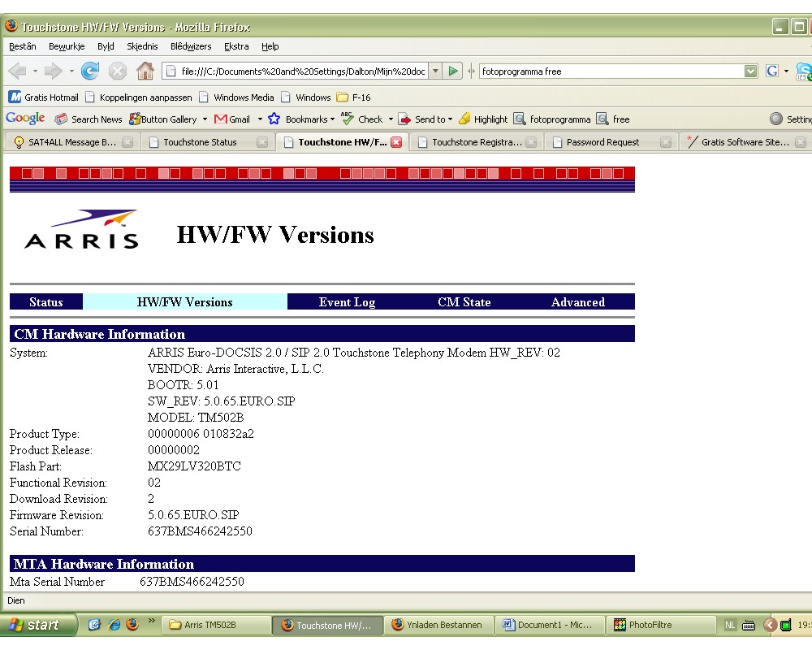
Task: Select the HW/FW Versions navigation item
Action: pyautogui.click(x=185, y=301)
